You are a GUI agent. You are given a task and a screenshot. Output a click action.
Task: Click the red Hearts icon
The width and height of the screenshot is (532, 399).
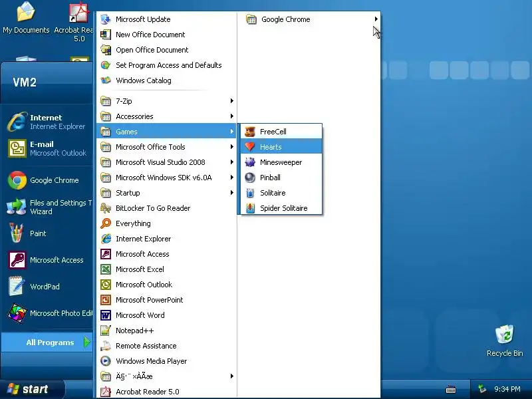click(x=250, y=147)
